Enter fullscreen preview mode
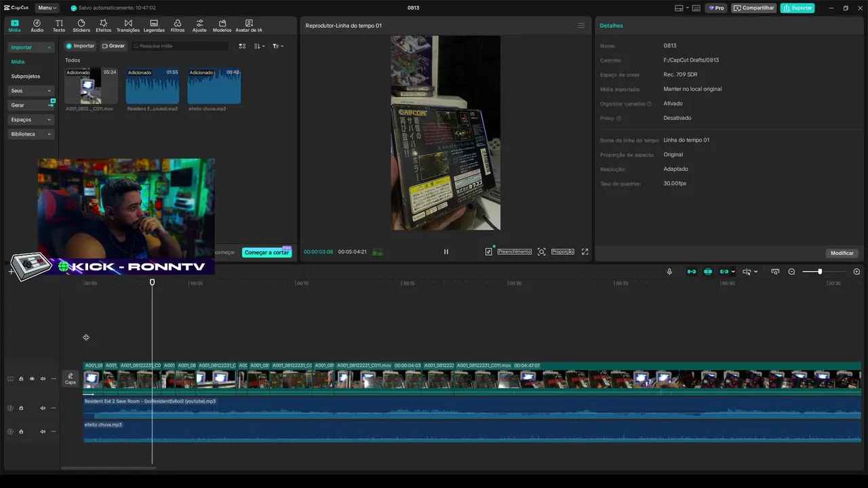Screen dimensions: 868x488 tap(585, 251)
